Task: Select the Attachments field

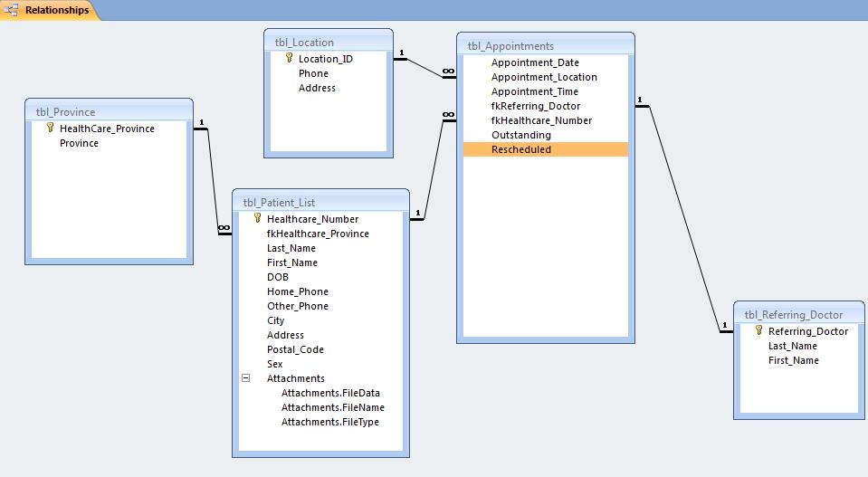Action: coord(320,378)
